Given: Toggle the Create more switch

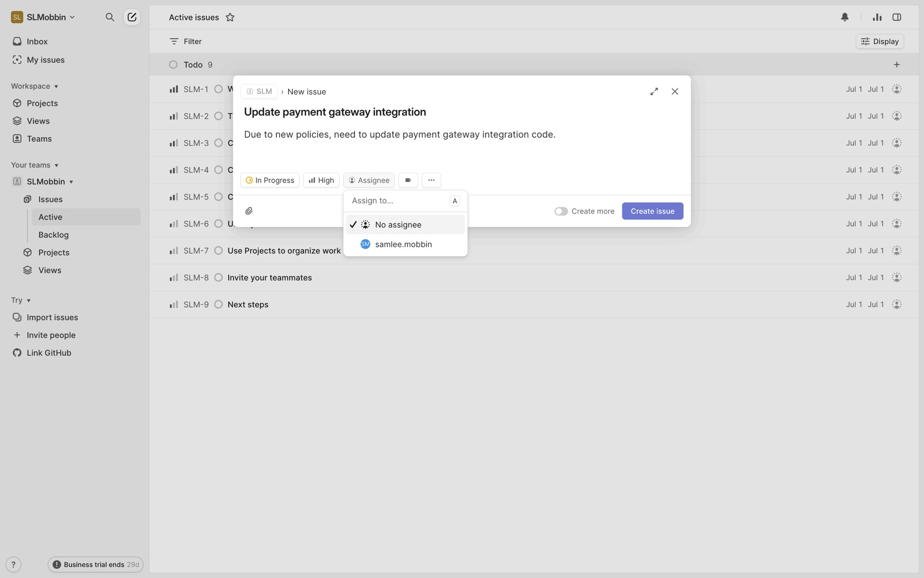Looking at the screenshot, I should pyautogui.click(x=561, y=211).
